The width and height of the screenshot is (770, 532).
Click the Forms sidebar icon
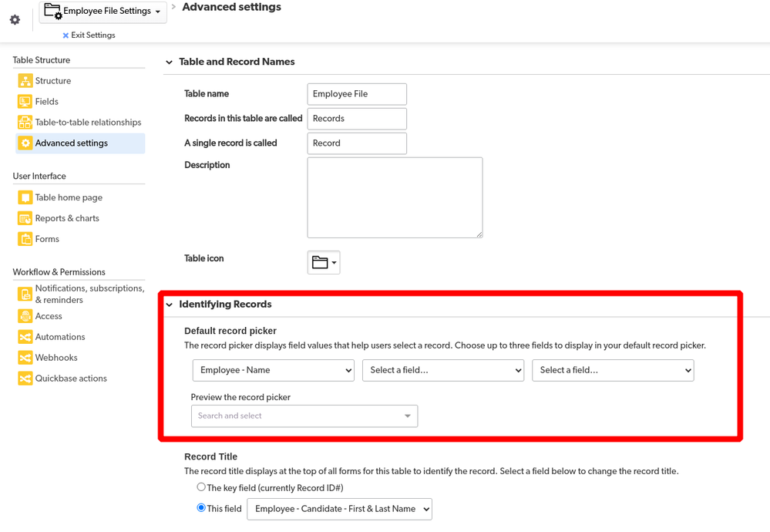pyautogui.click(x=25, y=239)
